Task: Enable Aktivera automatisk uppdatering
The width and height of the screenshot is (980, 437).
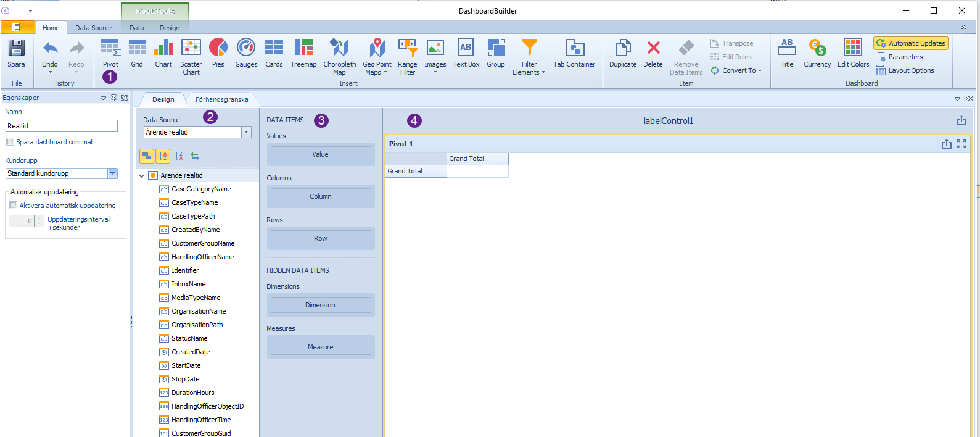Action: (x=13, y=206)
